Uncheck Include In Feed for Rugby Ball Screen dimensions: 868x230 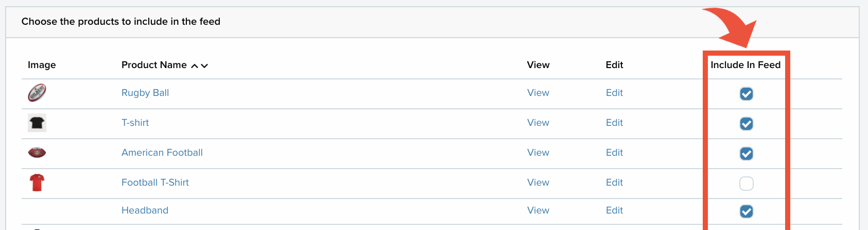coord(747,94)
